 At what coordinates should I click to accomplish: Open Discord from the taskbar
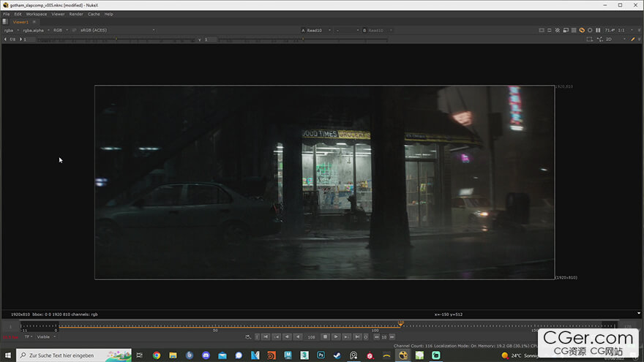pyautogui.click(x=206, y=355)
